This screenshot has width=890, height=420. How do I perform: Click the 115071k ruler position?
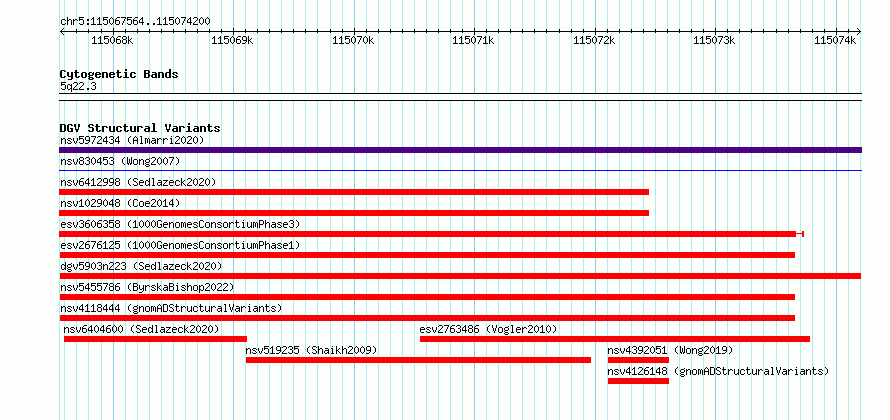click(473, 40)
